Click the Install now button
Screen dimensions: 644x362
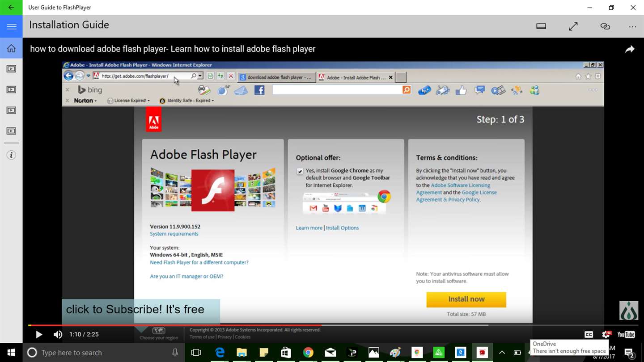coord(466,299)
